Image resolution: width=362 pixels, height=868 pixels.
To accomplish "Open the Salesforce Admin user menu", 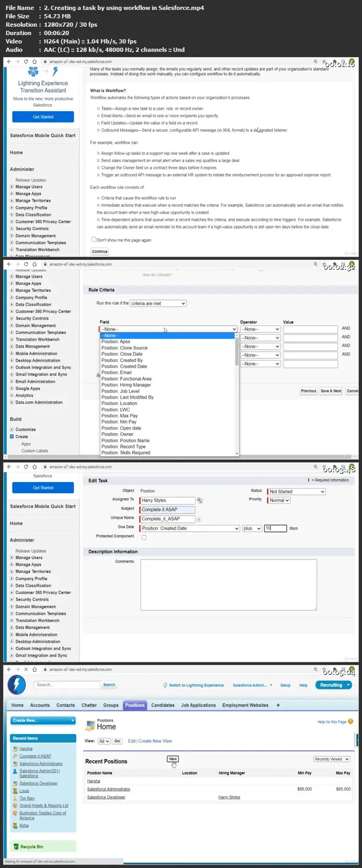I will [253, 685].
